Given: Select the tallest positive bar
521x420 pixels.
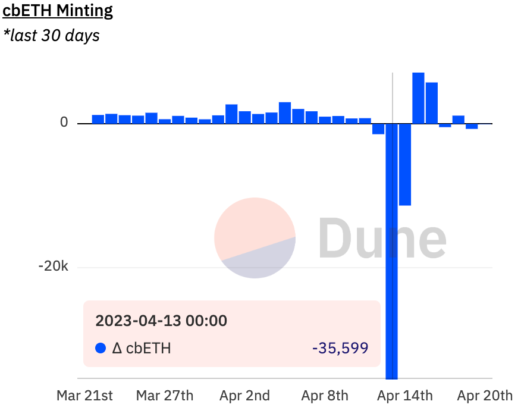Looking at the screenshot, I should [418, 98].
